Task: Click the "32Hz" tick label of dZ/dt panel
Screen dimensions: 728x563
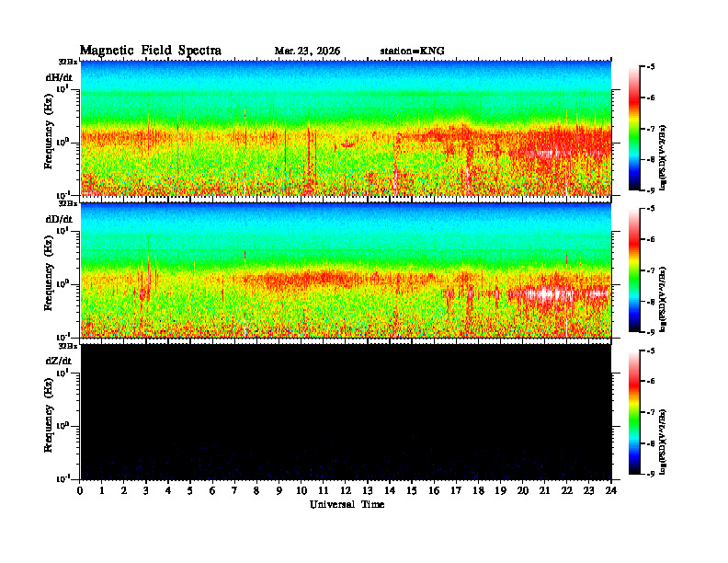Action: pos(68,346)
